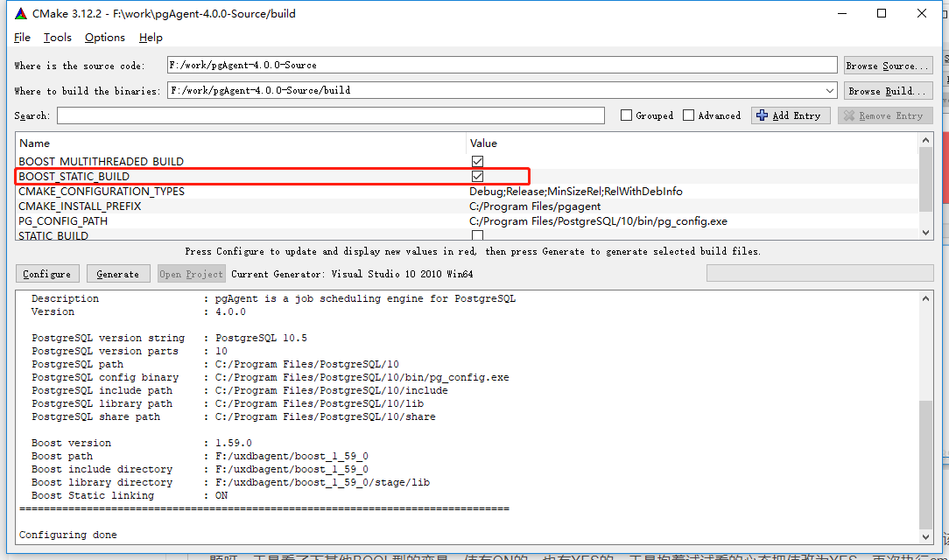
Task: Click the 'Configuring done' log line
Action: click(67, 535)
